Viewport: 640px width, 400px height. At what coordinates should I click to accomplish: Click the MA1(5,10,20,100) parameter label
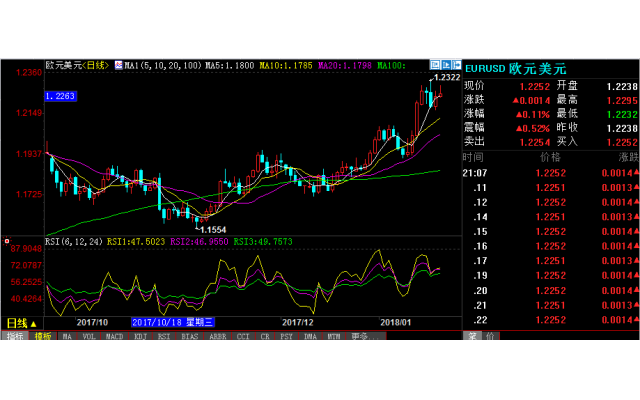[163, 65]
